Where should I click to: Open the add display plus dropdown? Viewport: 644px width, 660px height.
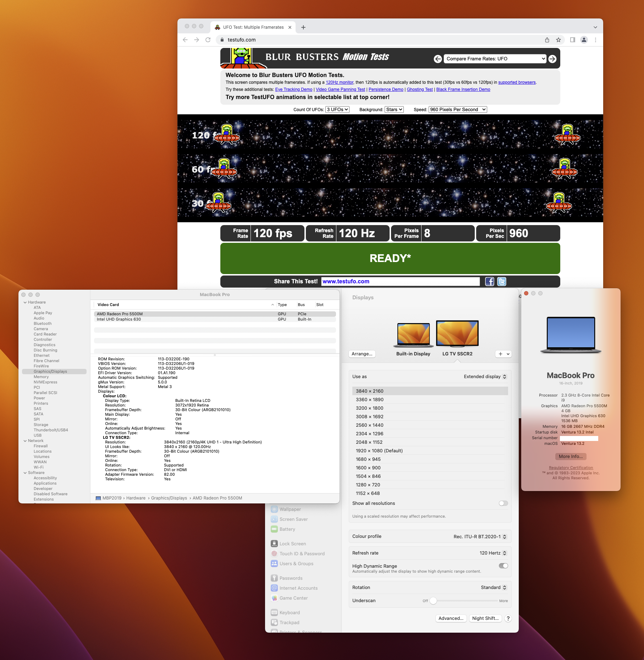tap(503, 354)
